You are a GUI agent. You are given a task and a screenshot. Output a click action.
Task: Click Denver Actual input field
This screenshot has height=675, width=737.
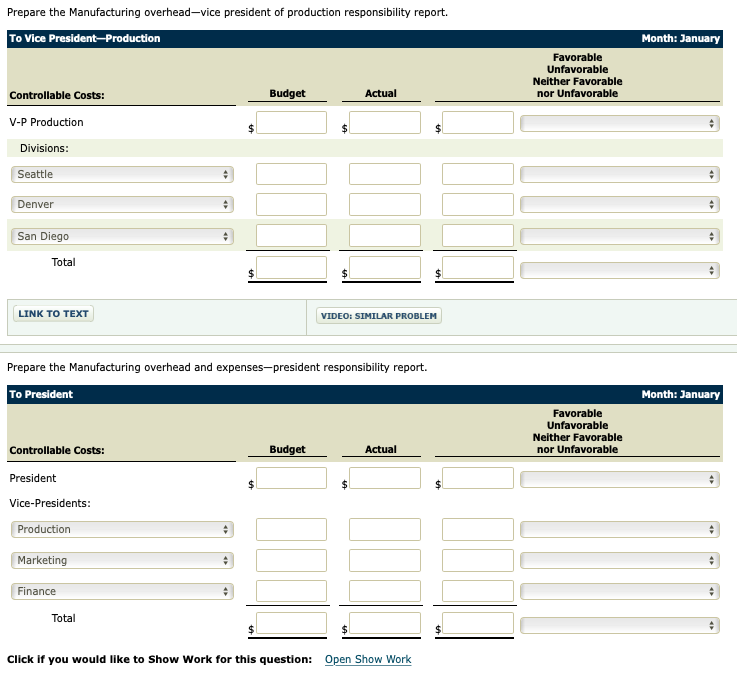[384, 204]
